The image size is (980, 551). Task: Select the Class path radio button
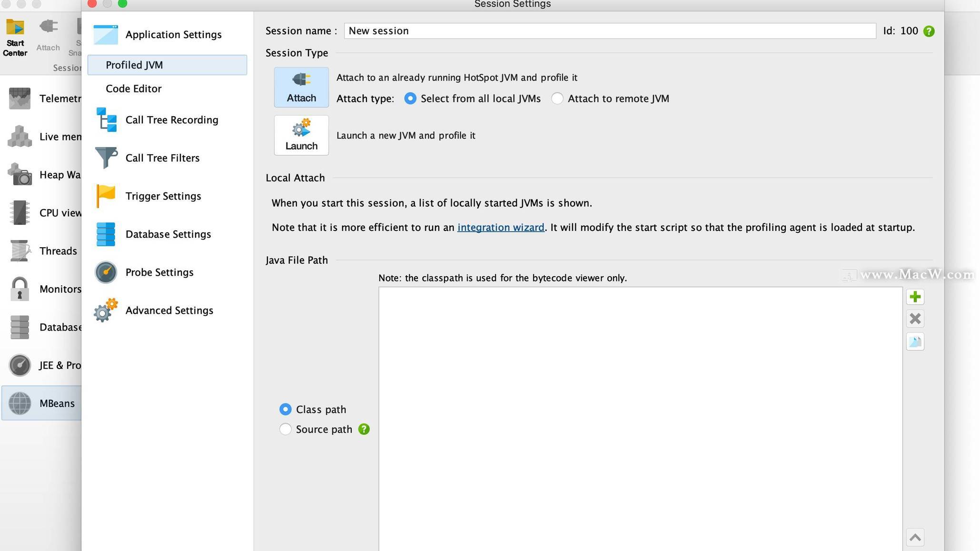coord(285,410)
